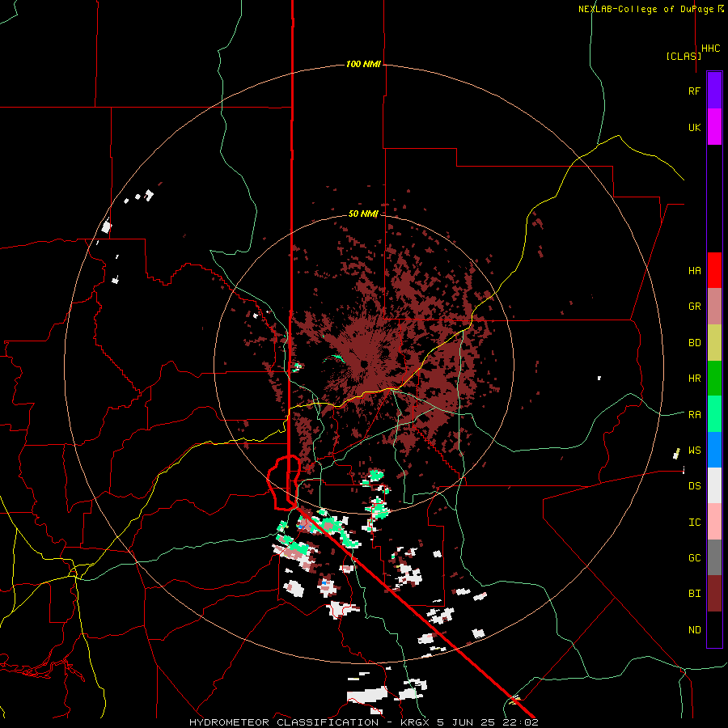Click the GC legend label
Image resolution: width=728 pixels, height=728 pixels.
pos(694,558)
